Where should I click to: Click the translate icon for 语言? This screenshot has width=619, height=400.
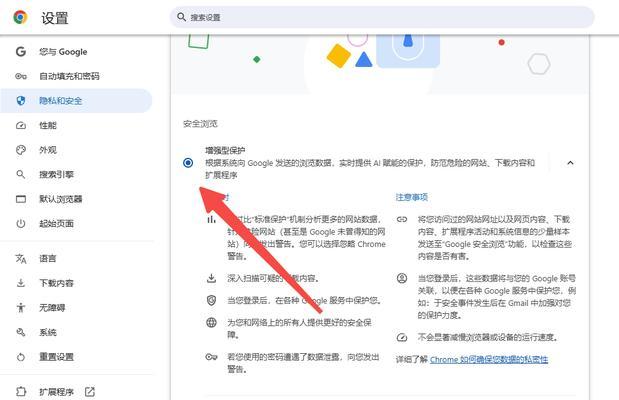pyautogui.click(x=21, y=259)
